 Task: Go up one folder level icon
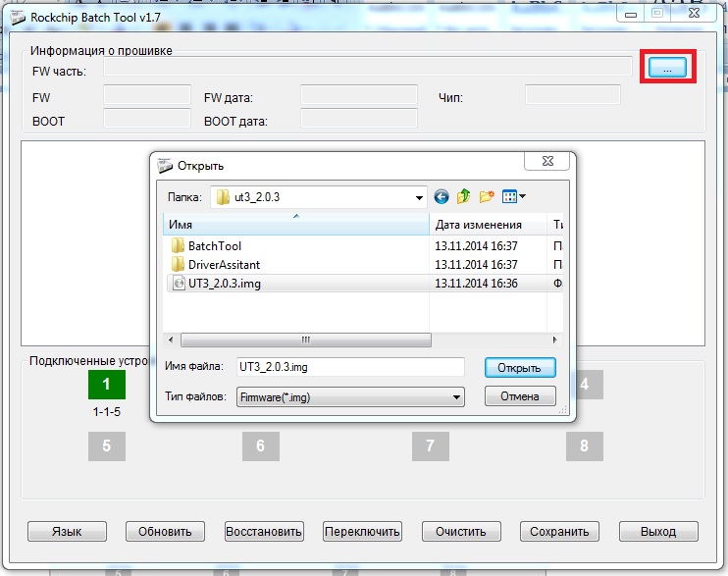click(464, 196)
